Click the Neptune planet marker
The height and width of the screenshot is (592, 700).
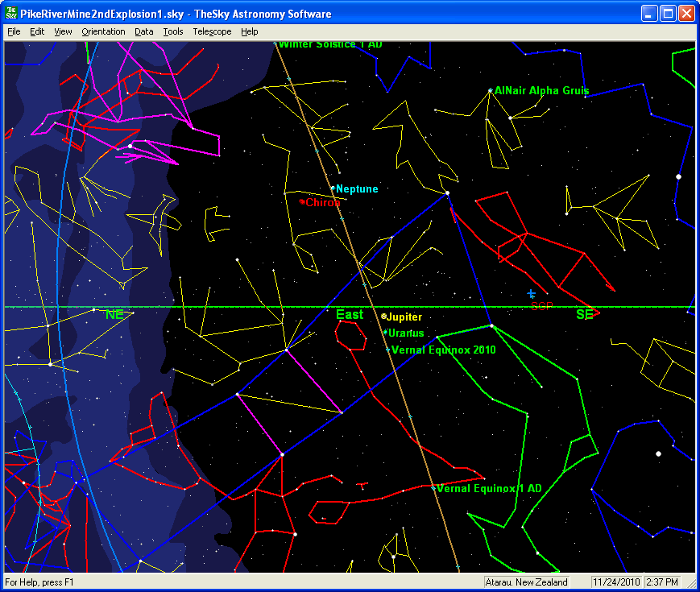point(333,188)
